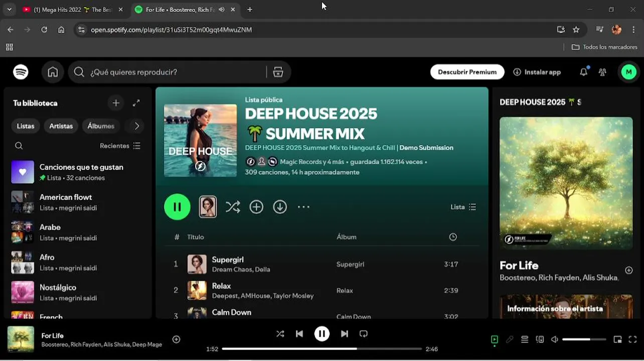This screenshot has height=361, width=644.
Task: Skip to previous track
Action: click(x=299, y=333)
